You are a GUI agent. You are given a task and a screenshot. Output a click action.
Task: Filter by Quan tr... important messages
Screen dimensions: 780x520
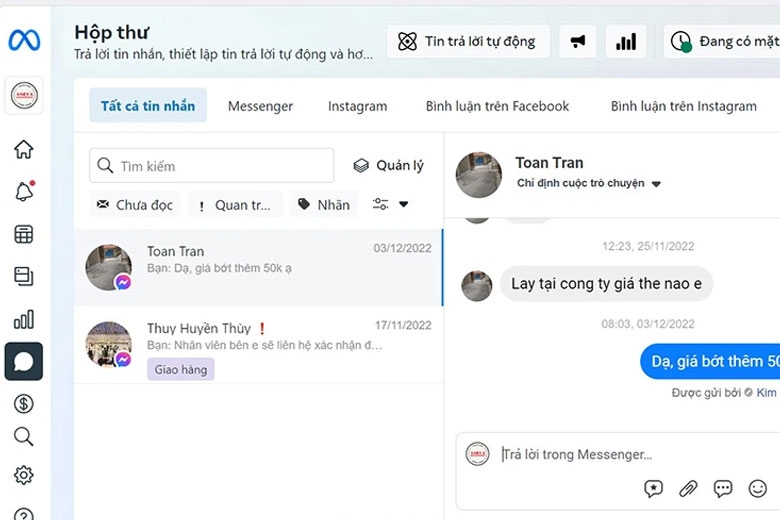tap(235, 205)
